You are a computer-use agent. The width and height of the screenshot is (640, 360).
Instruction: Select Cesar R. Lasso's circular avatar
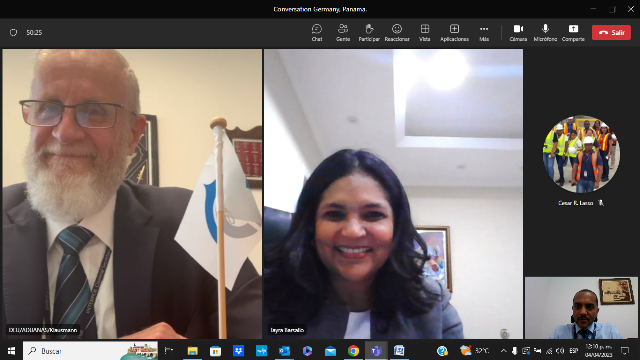pos(581,154)
